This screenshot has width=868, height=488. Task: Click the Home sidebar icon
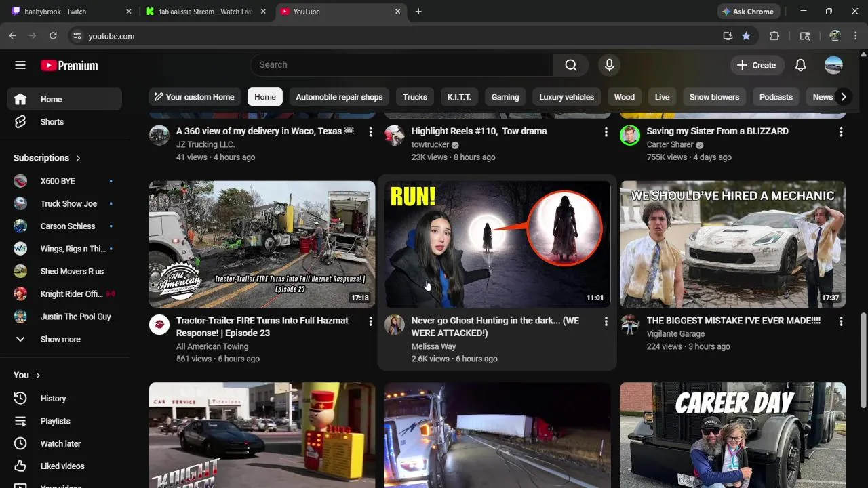click(x=20, y=99)
